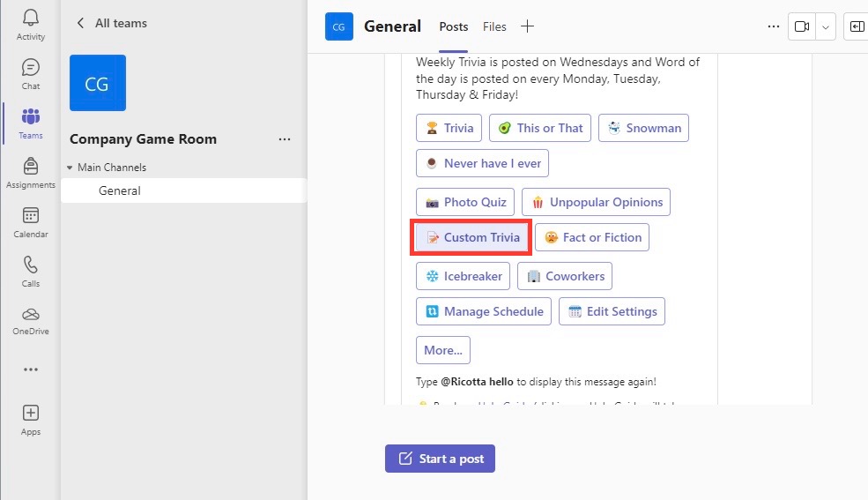Open the channel info pane icon

click(x=857, y=26)
